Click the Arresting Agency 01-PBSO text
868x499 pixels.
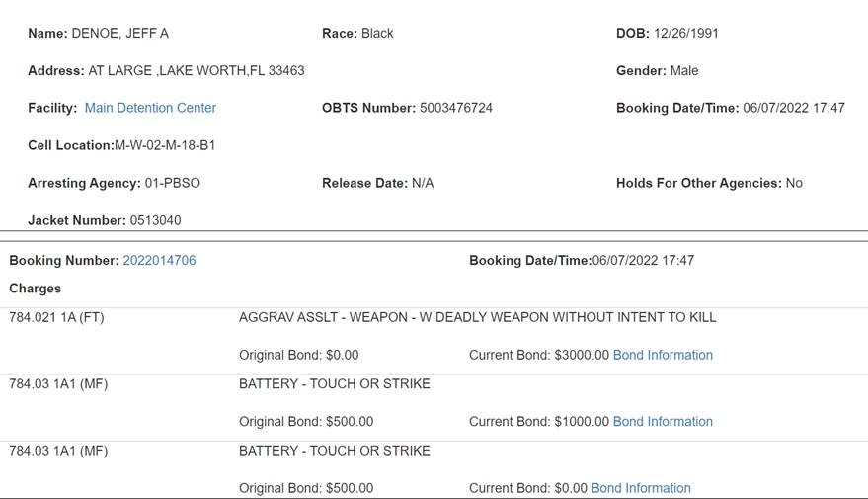(x=173, y=183)
